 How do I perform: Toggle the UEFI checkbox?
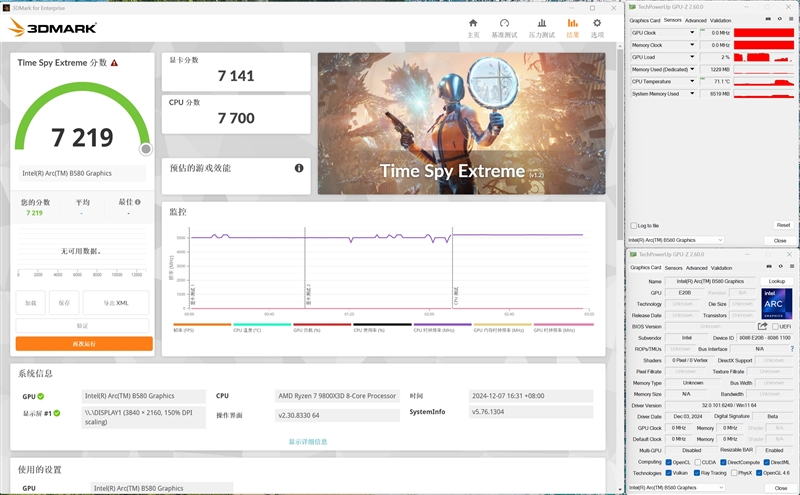click(775, 327)
